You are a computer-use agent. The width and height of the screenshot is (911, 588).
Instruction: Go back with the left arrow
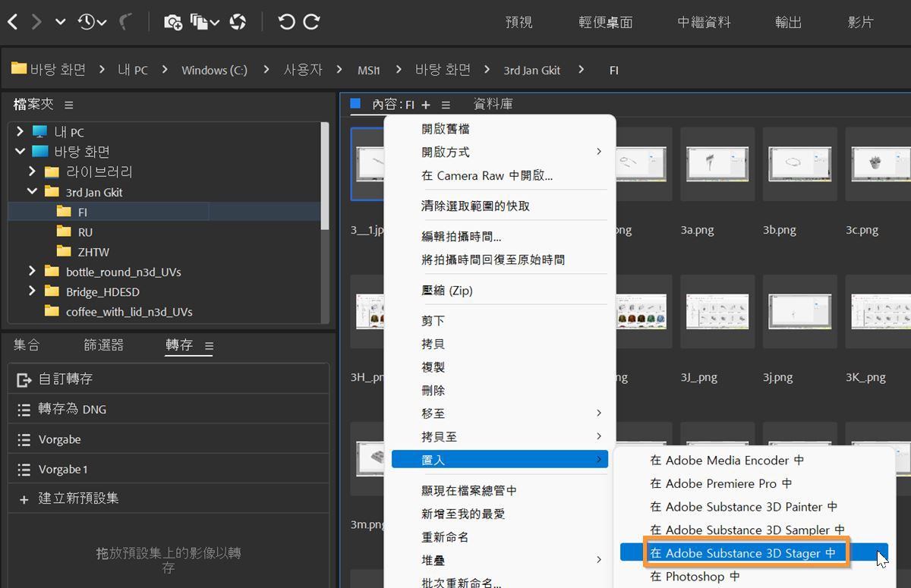[x=12, y=22]
